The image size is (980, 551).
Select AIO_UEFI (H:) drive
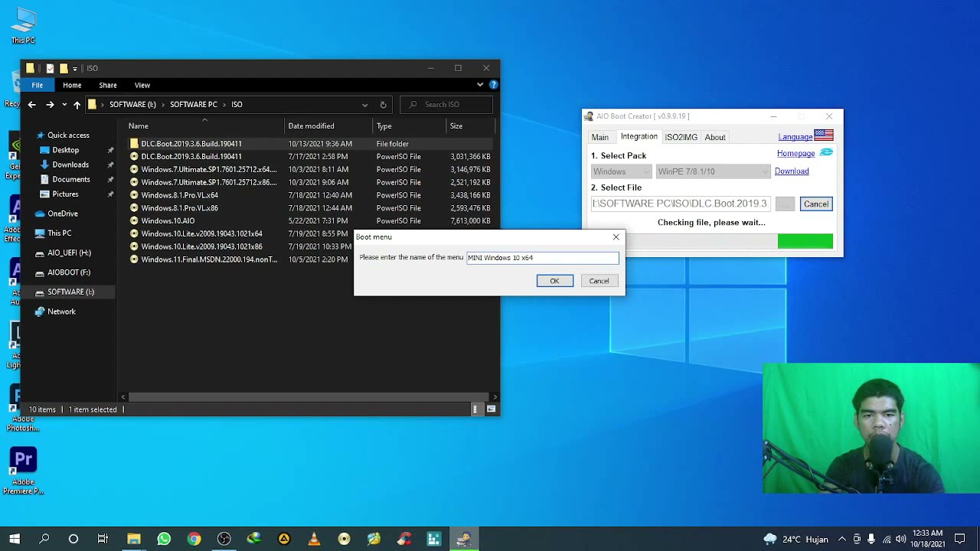(x=69, y=253)
